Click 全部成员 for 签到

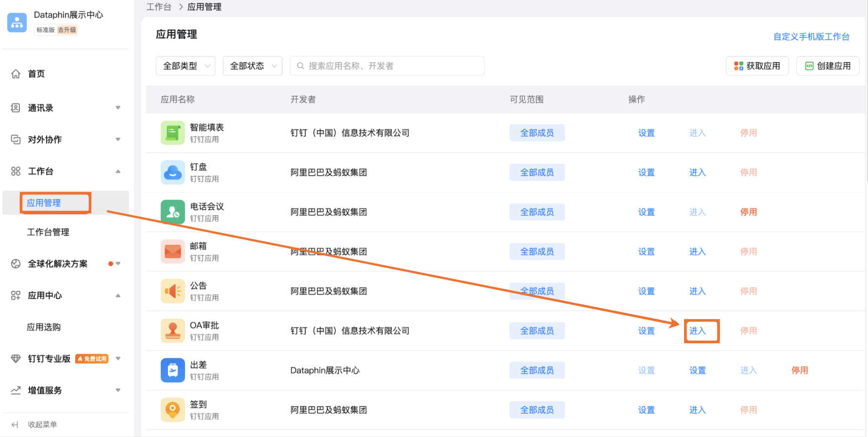tap(537, 410)
